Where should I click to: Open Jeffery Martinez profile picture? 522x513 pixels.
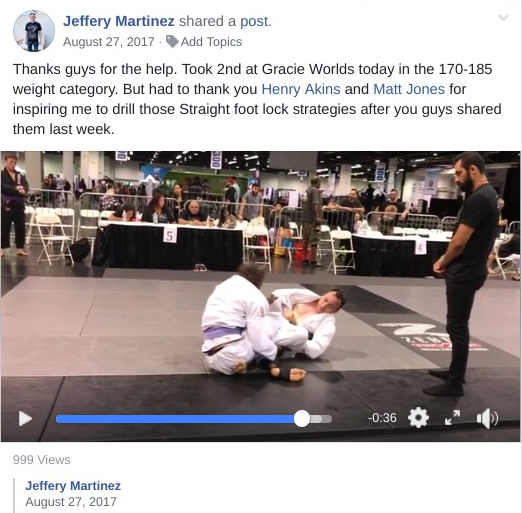coord(34,31)
